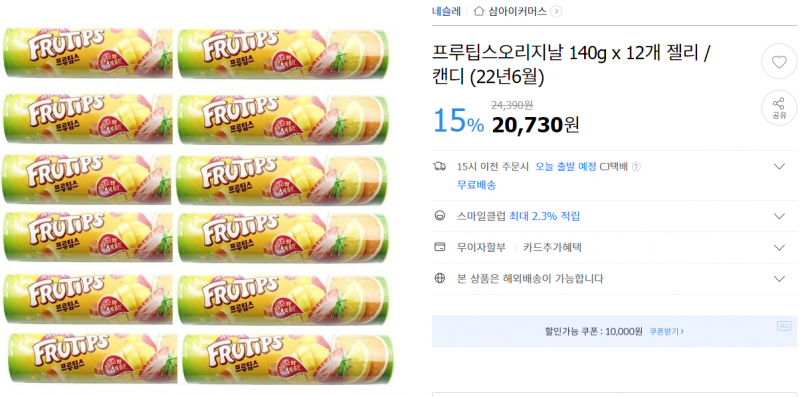This screenshot has width=800, height=397.
Task: Click the share (공유) icon button
Action: [x=779, y=108]
